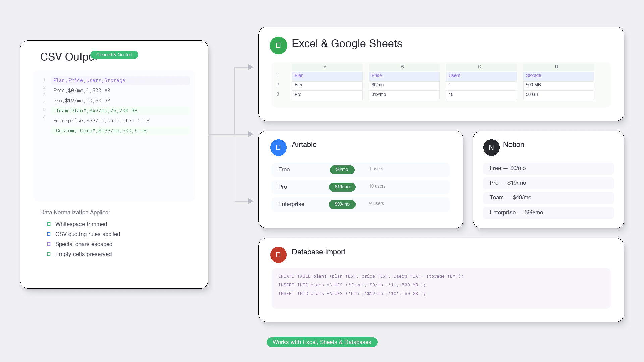Toggle the Special chars escaped checkbox
The height and width of the screenshot is (362, 644).
pos(49,244)
